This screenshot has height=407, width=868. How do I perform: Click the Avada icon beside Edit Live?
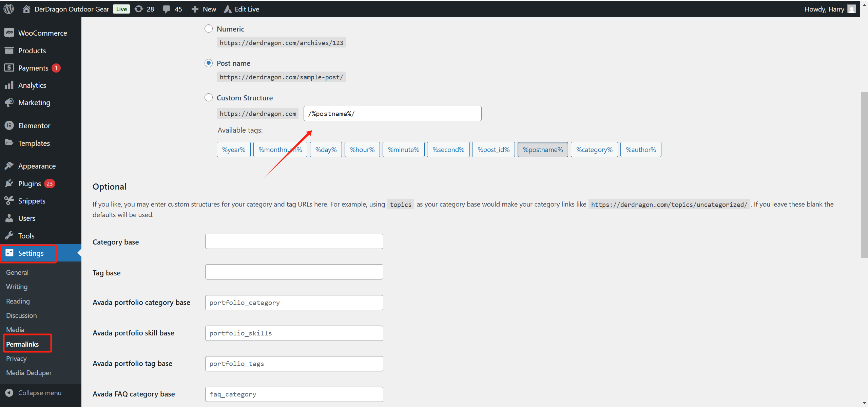coord(228,9)
